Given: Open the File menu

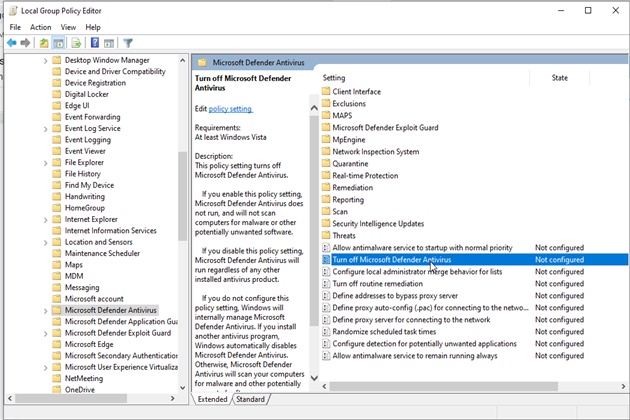Looking at the screenshot, I should click(x=15, y=27).
